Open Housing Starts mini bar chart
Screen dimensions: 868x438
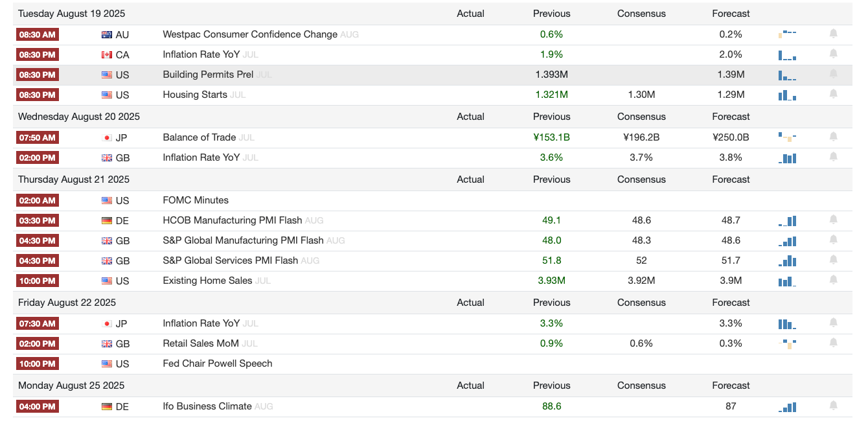pyautogui.click(x=787, y=95)
